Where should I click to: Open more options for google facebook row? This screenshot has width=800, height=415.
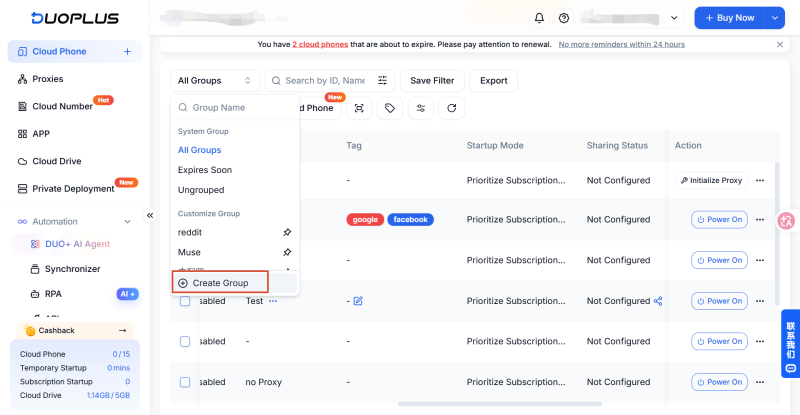[760, 219]
